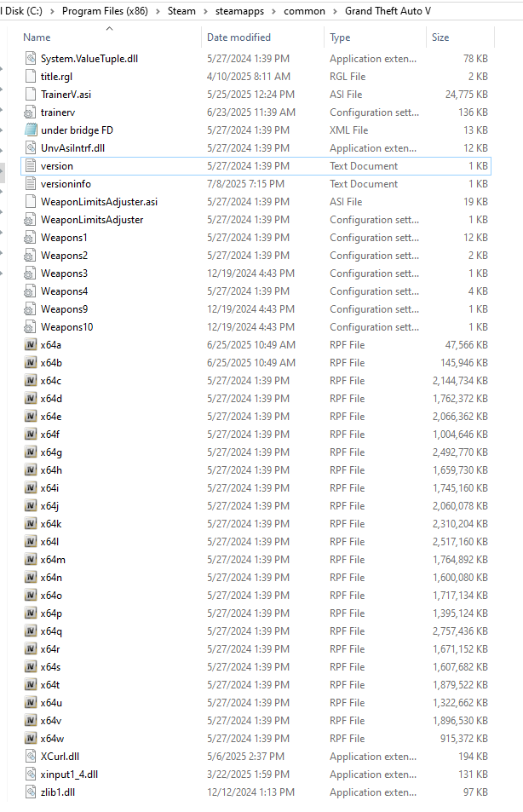Viewport: 523px width, 812px height.
Task: Select the x64g RPF file icon
Action: (31, 452)
